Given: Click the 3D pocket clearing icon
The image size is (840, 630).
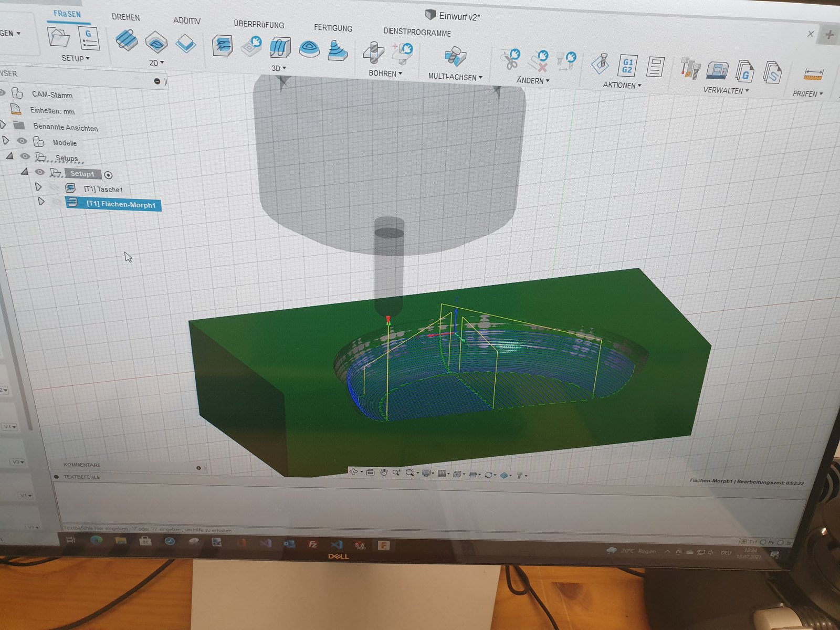Looking at the screenshot, I should [x=251, y=46].
